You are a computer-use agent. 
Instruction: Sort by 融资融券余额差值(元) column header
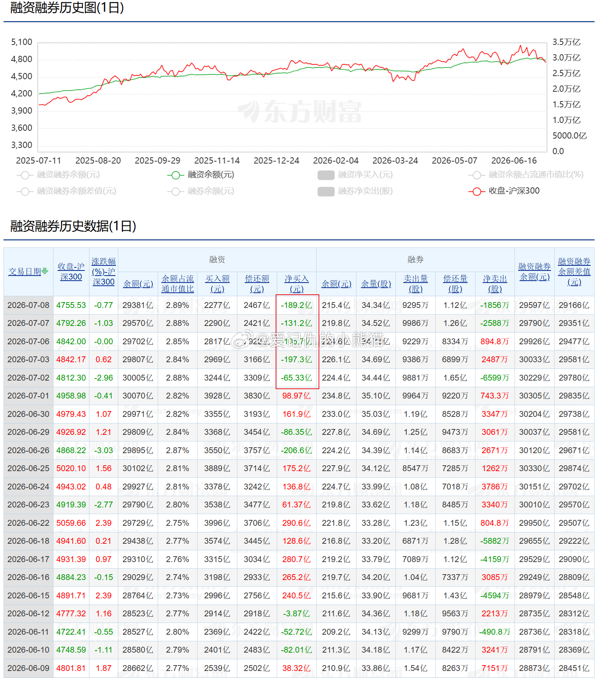coord(574,271)
